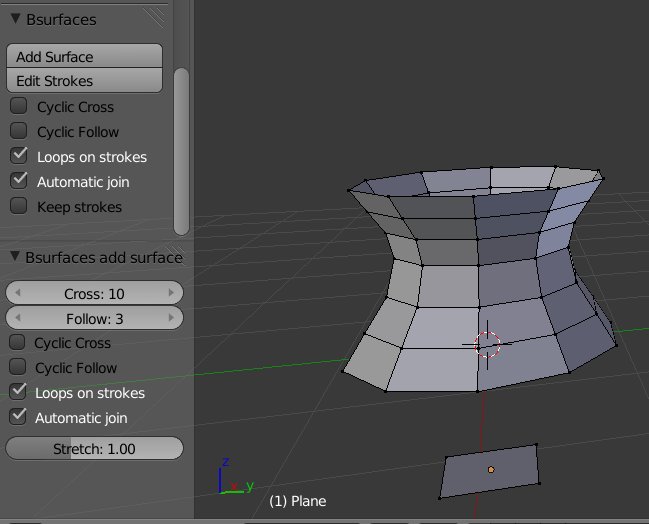
Task: Click the red-white 3D cursor in viewport
Action: pyautogui.click(x=487, y=344)
